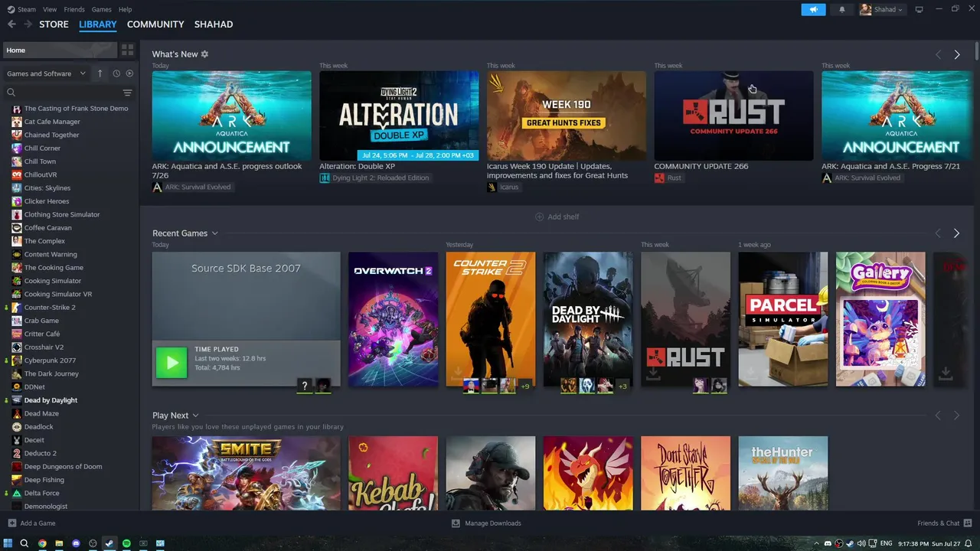Open Manage Downloads

(x=486, y=523)
